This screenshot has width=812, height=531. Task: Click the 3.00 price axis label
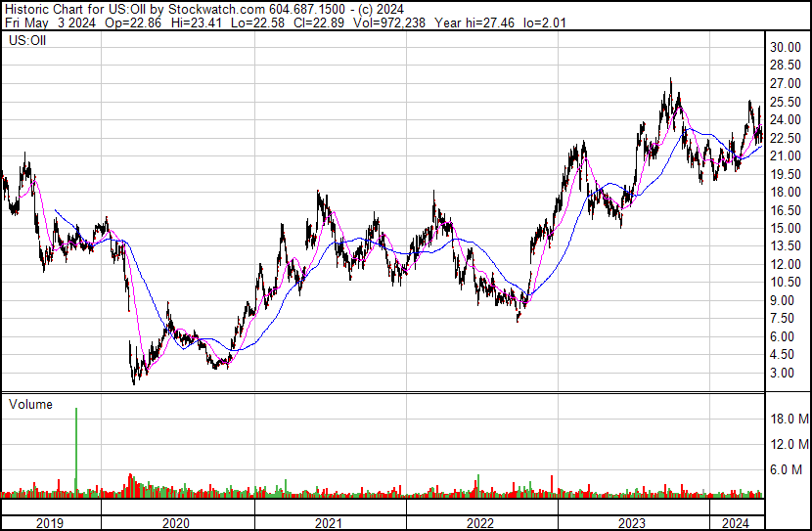[x=782, y=373]
